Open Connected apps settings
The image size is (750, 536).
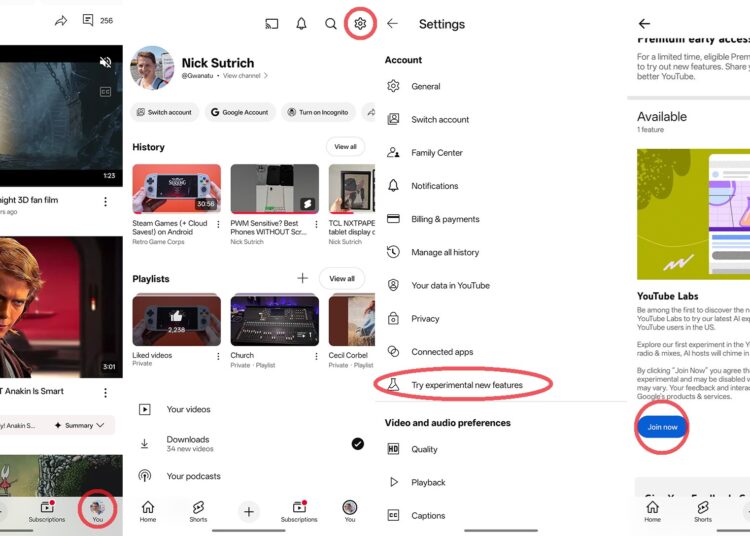pos(501,352)
